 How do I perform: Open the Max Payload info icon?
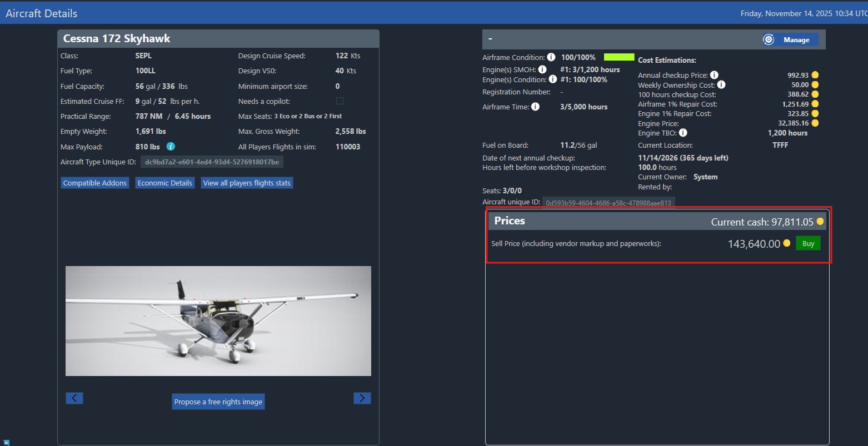pyautogui.click(x=170, y=146)
